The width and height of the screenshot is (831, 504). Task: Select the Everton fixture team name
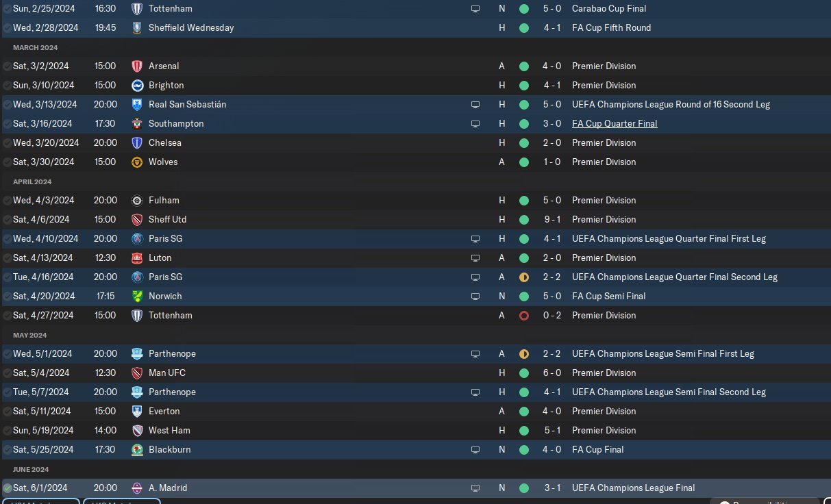coord(164,412)
